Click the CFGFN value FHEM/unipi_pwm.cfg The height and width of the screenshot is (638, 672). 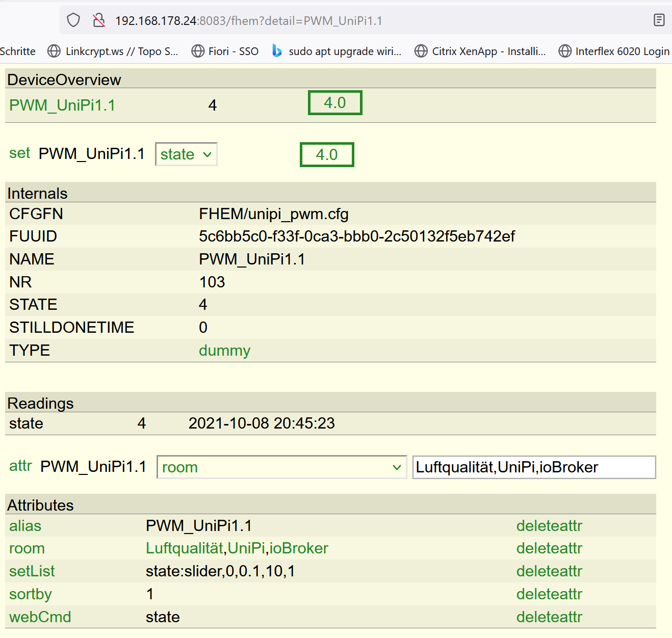[x=274, y=214]
